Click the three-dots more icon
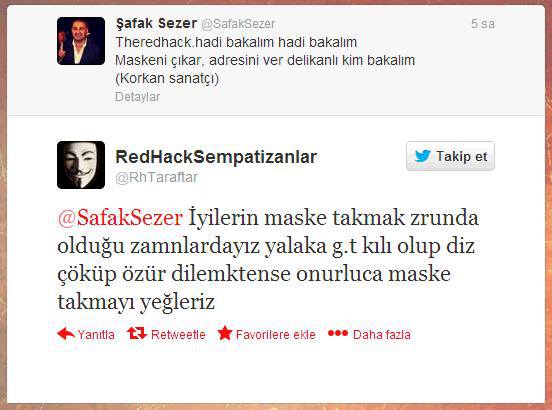Viewport: 552px width, 410px height. point(338,333)
